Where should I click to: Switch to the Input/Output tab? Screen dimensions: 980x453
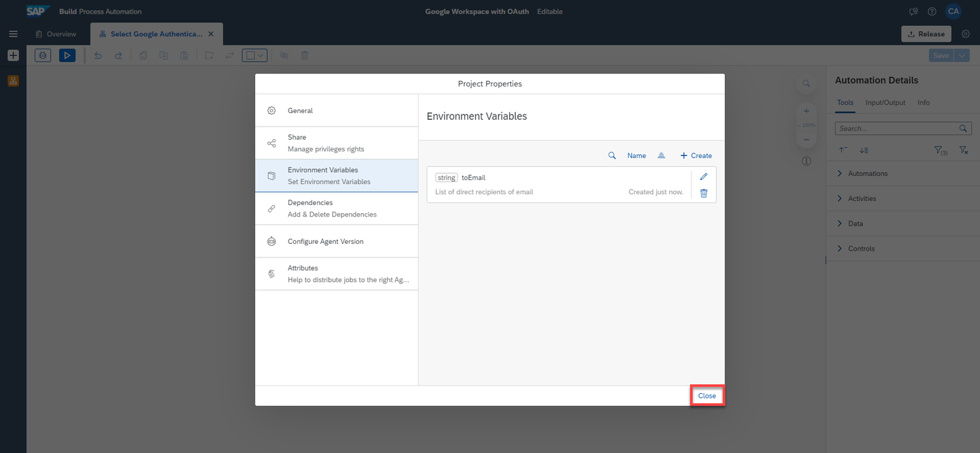pyautogui.click(x=885, y=103)
